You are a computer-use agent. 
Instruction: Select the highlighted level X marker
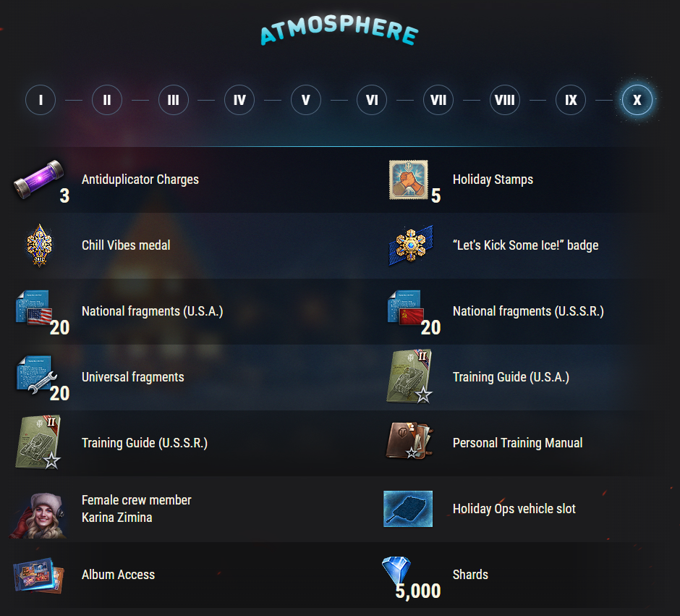click(x=637, y=100)
